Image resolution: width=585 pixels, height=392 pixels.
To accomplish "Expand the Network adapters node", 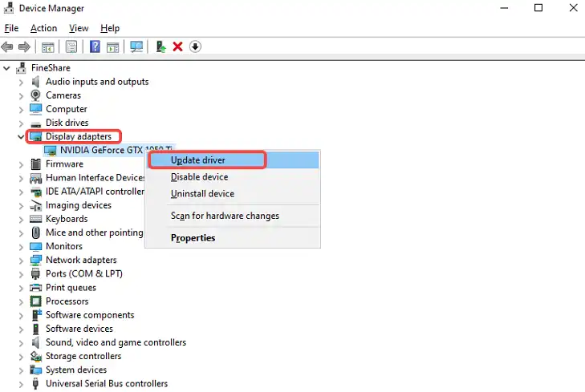I will (21, 261).
